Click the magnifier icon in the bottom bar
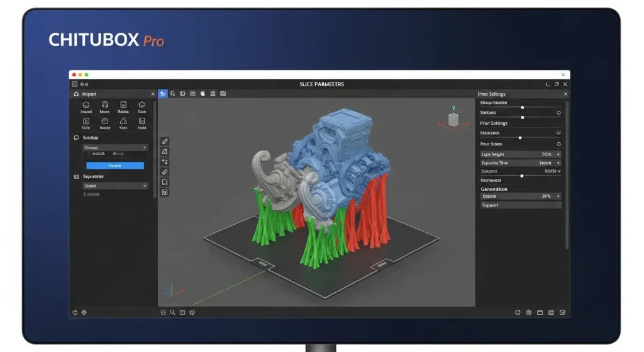The height and width of the screenshot is (352, 644). coord(173,312)
